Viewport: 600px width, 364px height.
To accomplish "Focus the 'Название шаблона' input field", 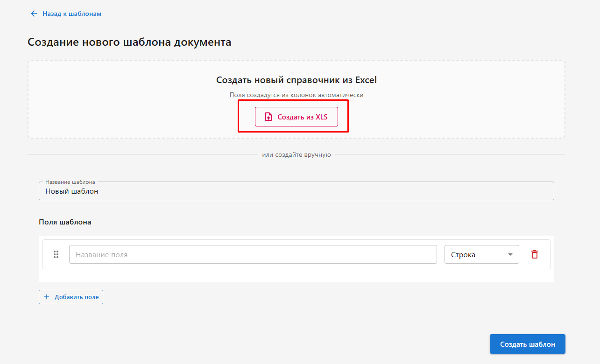I will click(x=296, y=191).
